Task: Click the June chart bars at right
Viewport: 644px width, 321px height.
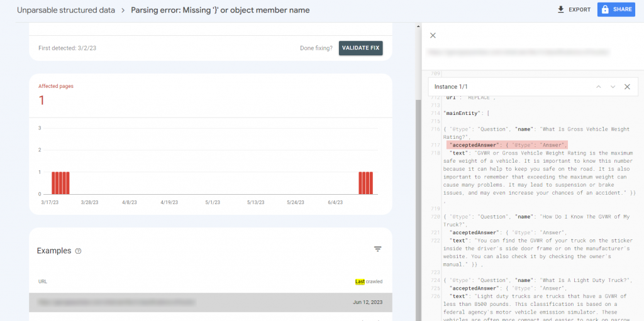Action: tap(365, 183)
